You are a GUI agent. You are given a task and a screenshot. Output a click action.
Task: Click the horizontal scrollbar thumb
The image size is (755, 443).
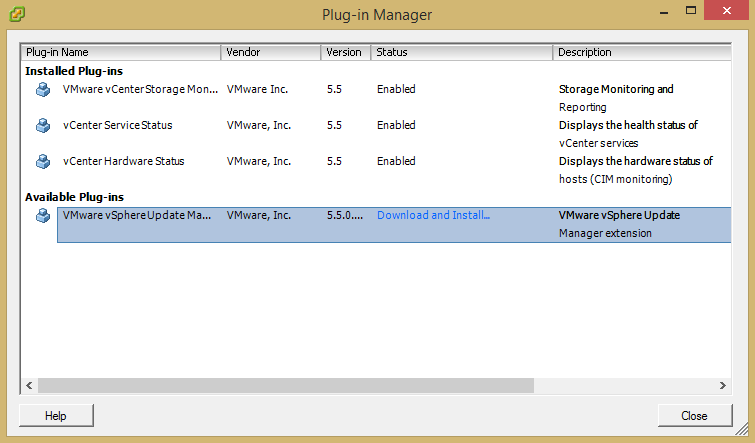(x=285, y=385)
